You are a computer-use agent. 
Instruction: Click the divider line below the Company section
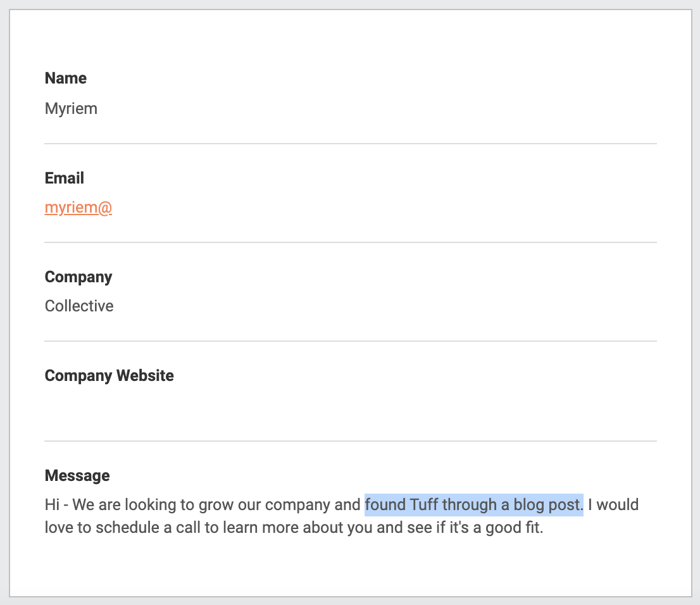click(351, 341)
